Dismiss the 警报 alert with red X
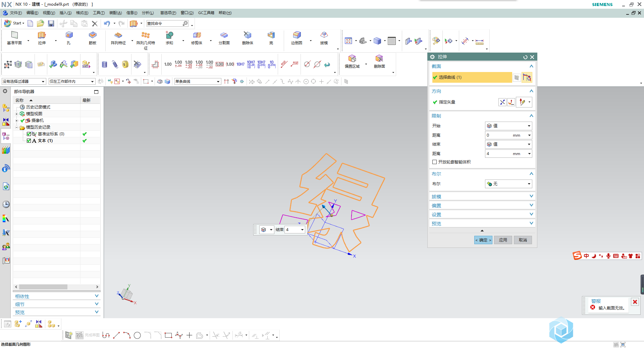Screen dimensions: 644x348 tap(635, 302)
